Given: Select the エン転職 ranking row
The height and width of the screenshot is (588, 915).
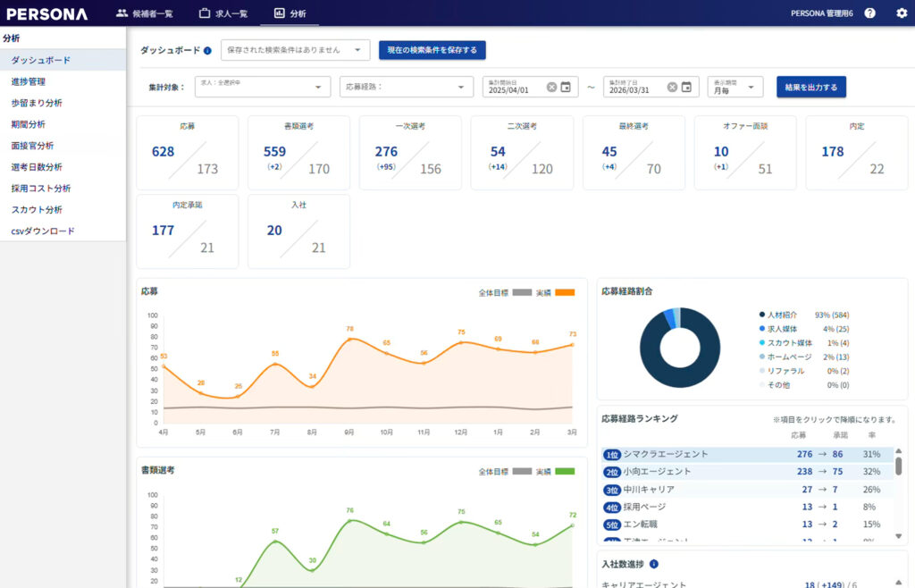Looking at the screenshot, I should click(x=747, y=525).
